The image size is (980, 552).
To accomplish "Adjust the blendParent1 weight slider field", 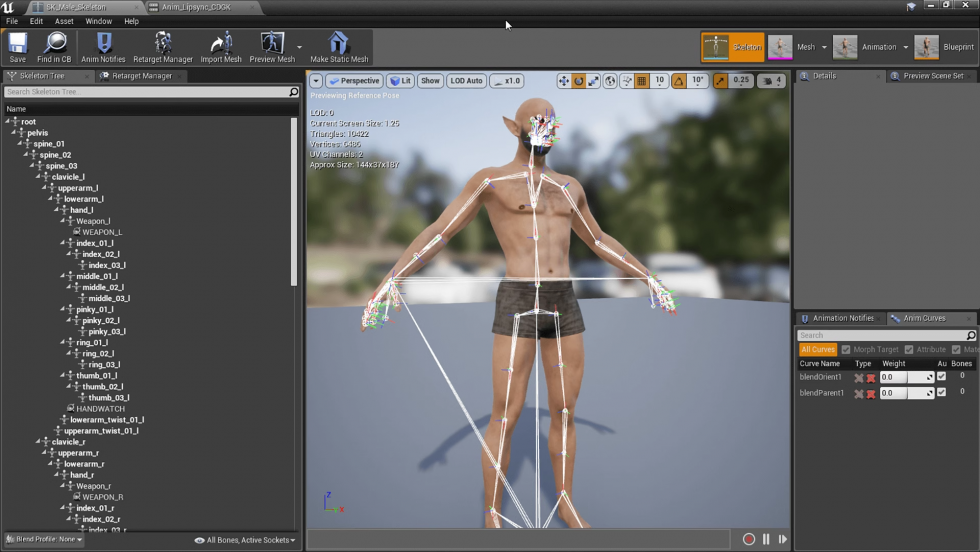I will 907,393.
